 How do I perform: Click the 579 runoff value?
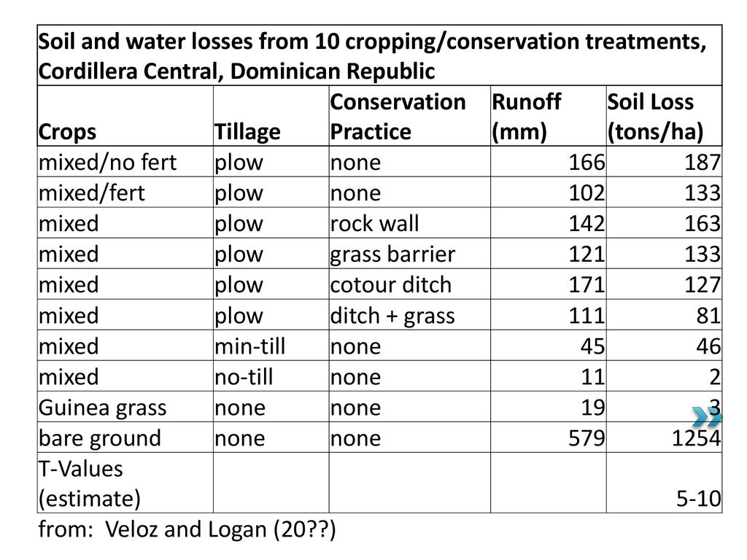click(586, 437)
